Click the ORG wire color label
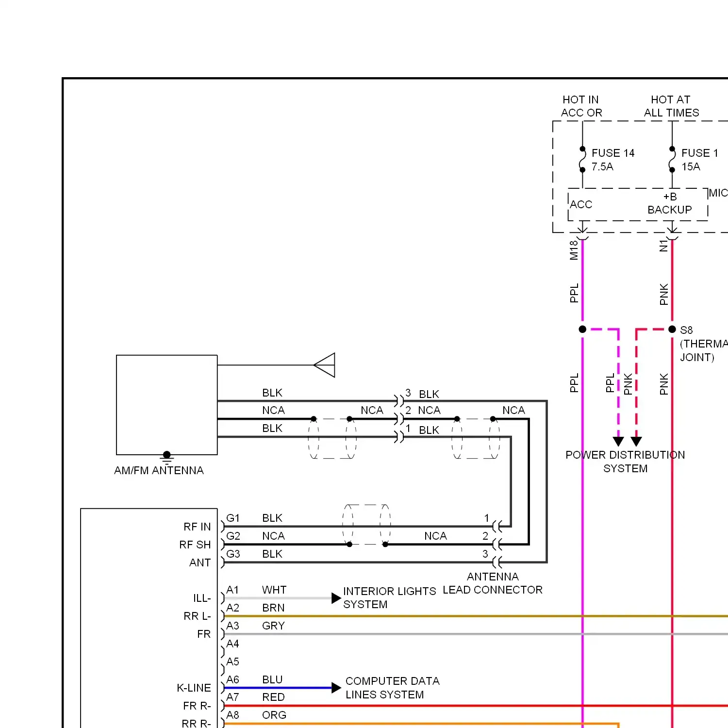The width and height of the screenshot is (728, 728). coord(274,715)
